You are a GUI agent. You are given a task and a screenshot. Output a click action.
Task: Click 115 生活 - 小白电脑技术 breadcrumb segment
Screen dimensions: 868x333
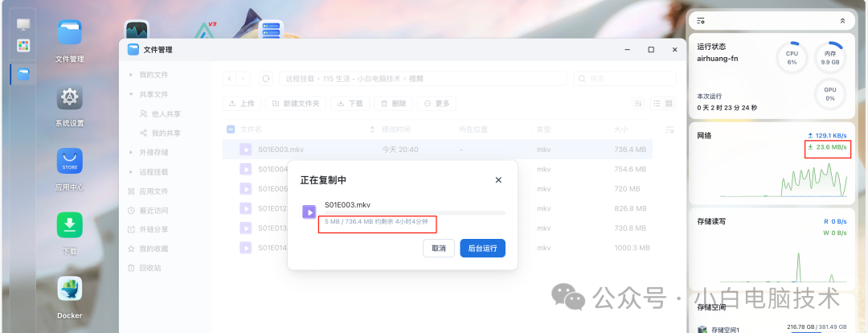click(x=362, y=79)
